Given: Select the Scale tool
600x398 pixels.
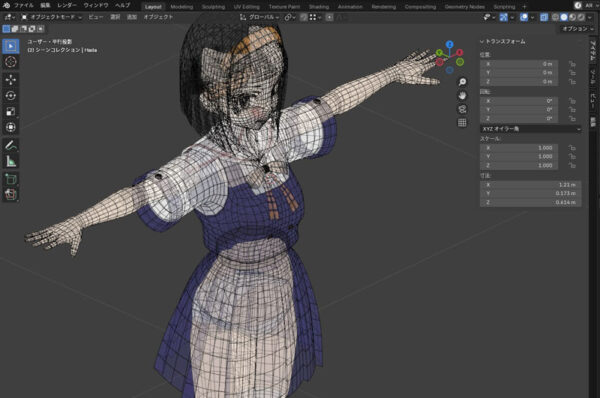Looking at the screenshot, I should pyautogui.click(x=11, y=111).
